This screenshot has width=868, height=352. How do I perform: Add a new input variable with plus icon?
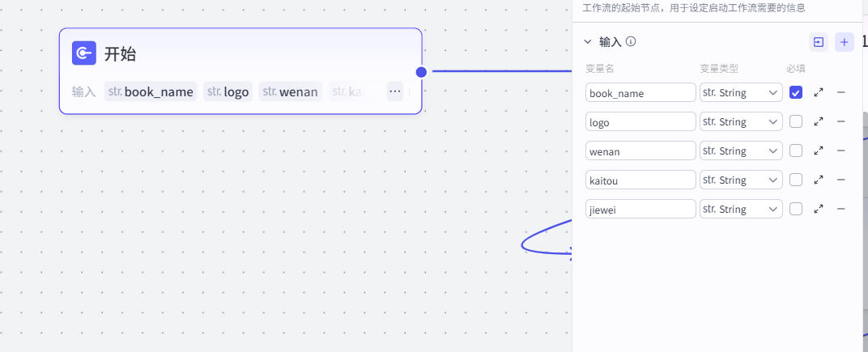coord(844,42)
